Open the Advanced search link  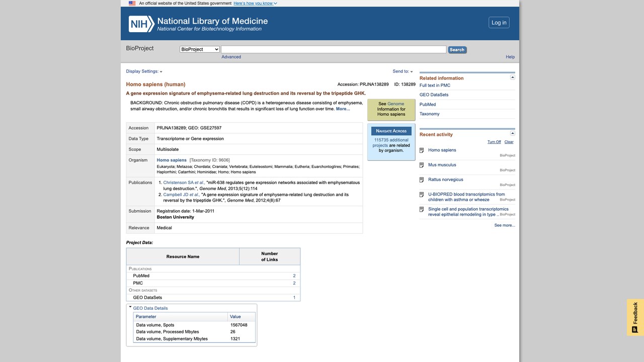pyautogui.click(x=231, y=57)
